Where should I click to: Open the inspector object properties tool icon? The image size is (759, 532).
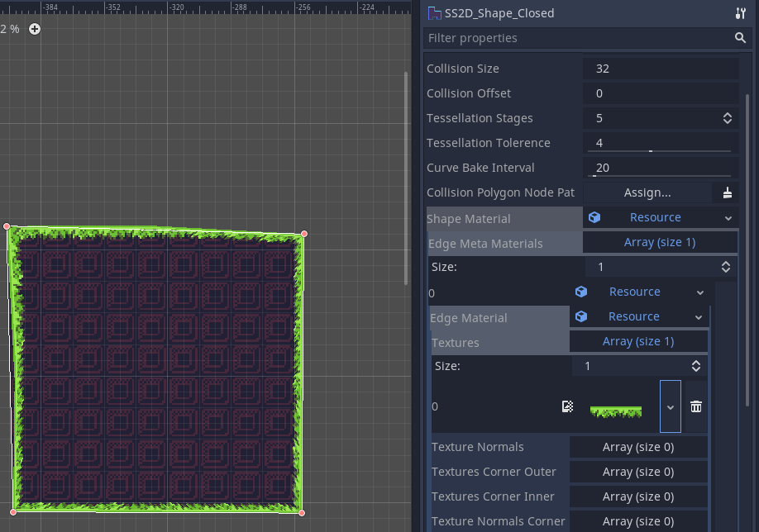click(740, 13)
